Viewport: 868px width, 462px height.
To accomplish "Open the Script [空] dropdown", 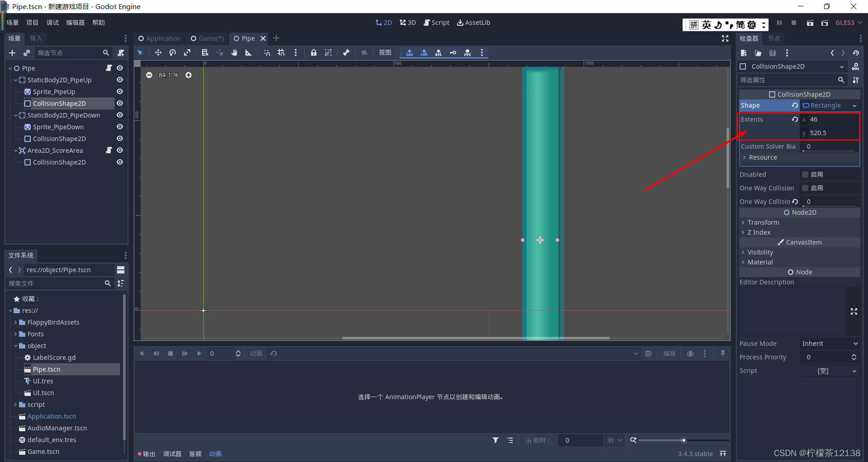I will 830,371.
